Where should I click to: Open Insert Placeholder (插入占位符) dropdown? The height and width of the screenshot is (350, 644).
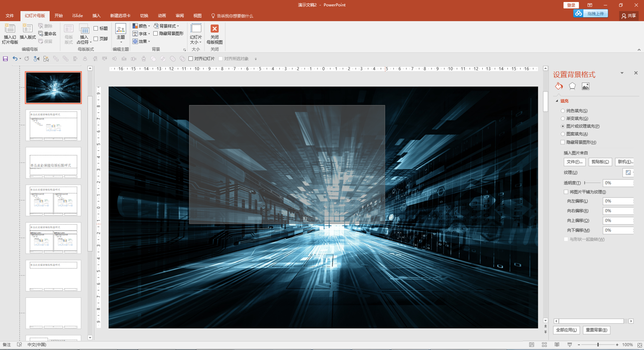[x=84, y=34]
